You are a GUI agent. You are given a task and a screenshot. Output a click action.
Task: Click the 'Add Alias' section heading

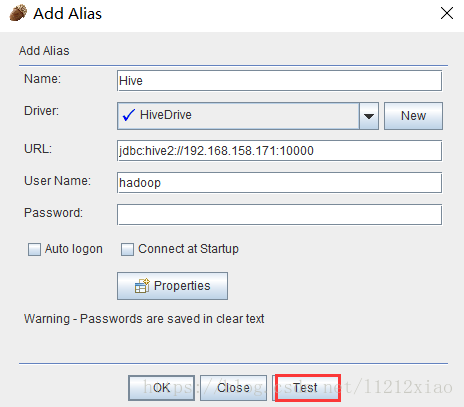click(44, 51)
